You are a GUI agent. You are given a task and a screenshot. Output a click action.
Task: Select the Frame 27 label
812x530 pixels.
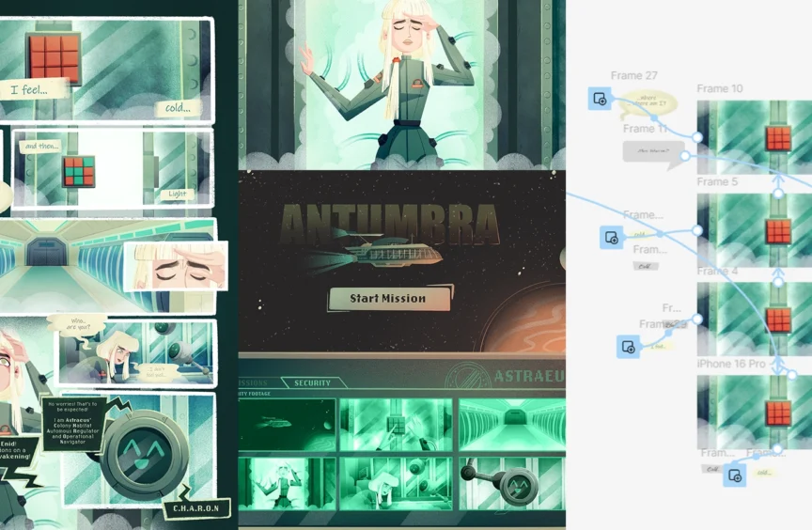click(x=633, y=75)
